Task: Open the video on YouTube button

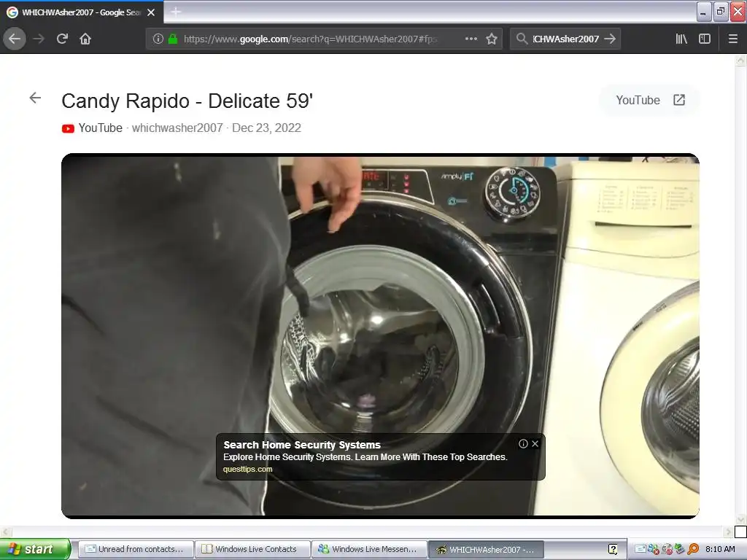Action: (x=650, y=100)
